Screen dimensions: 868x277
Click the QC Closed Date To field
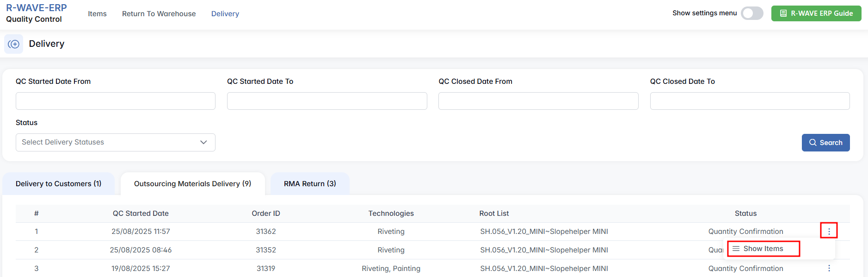click(750, 101)
